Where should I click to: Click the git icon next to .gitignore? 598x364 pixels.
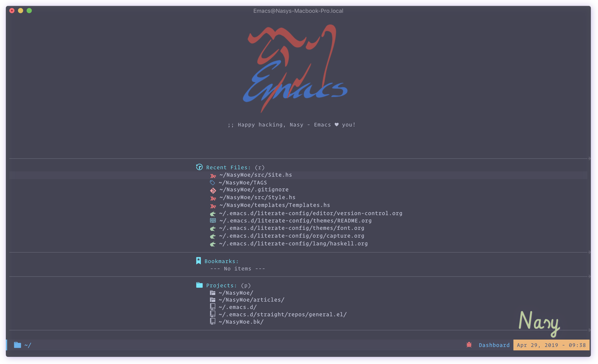[213, 190]
